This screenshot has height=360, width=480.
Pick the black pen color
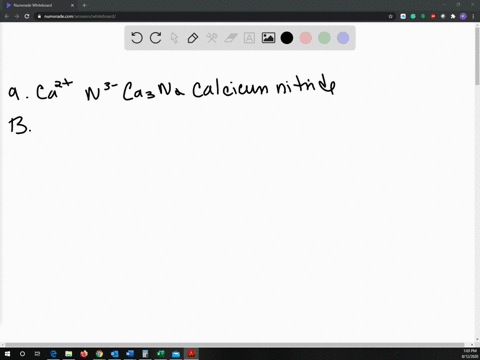287,38
